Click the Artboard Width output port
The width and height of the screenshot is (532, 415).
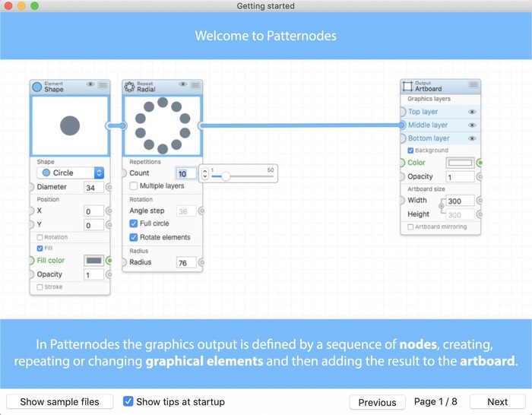point(480,201)
